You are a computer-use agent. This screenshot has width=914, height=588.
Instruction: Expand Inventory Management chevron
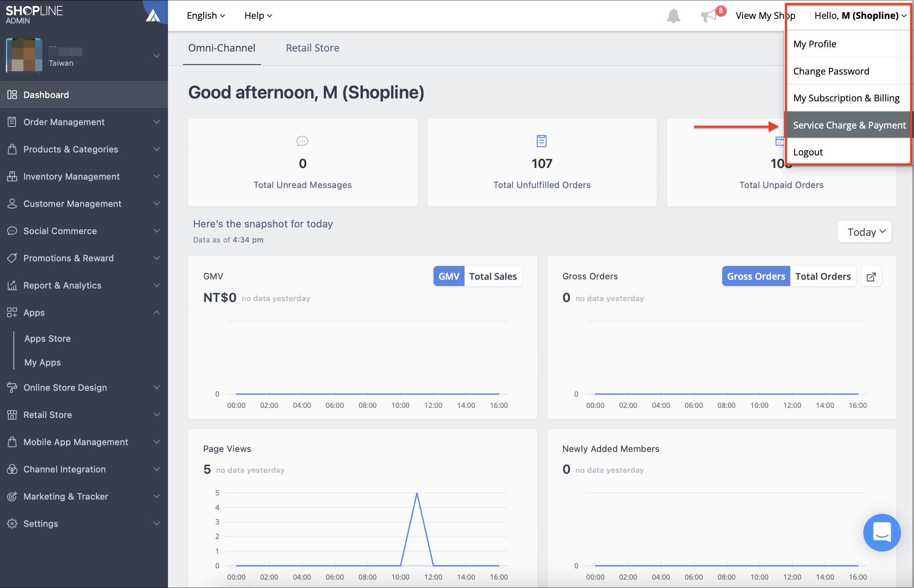point(157,176)
